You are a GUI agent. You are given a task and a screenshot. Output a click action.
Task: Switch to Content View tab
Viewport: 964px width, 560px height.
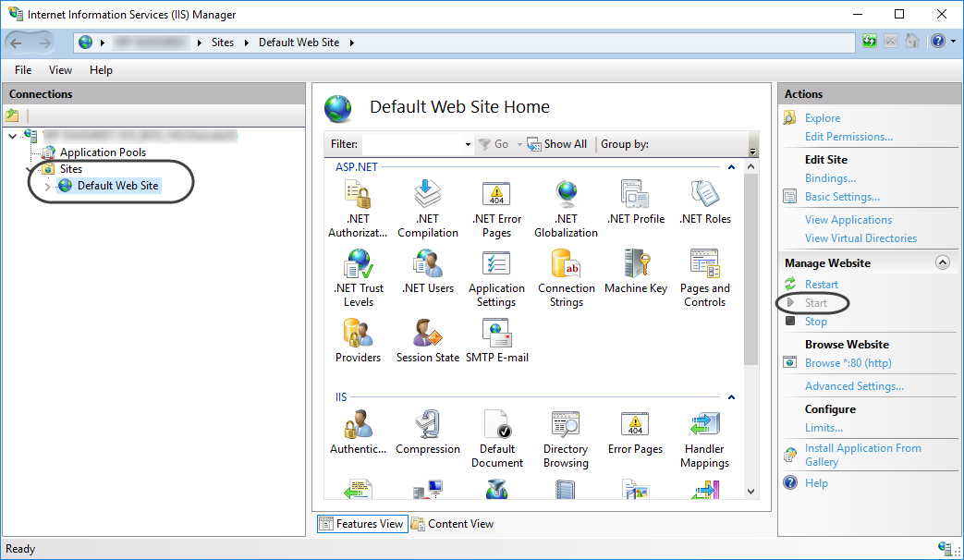point(453,524)
